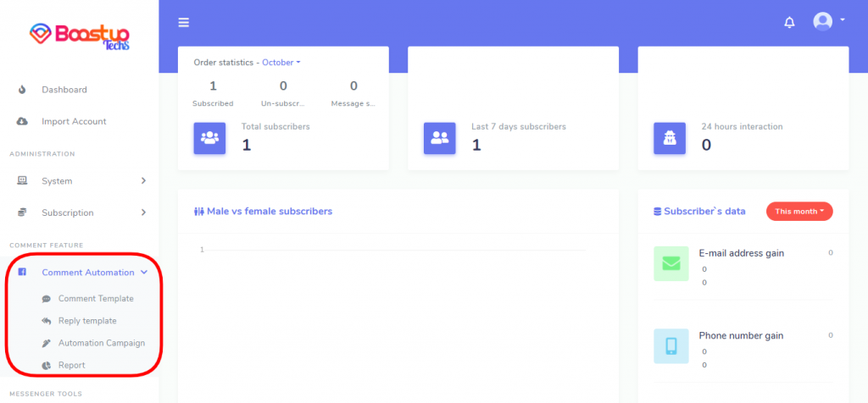This screenshot has height=403, width=868.
Task: Click the Last 7 days subscribers text
Action: point(519,127)
